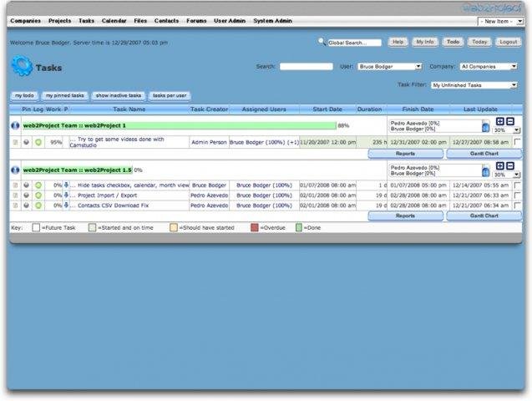Click plus icon in web2Project 1.5 row
532x401 pixels.
499,165
